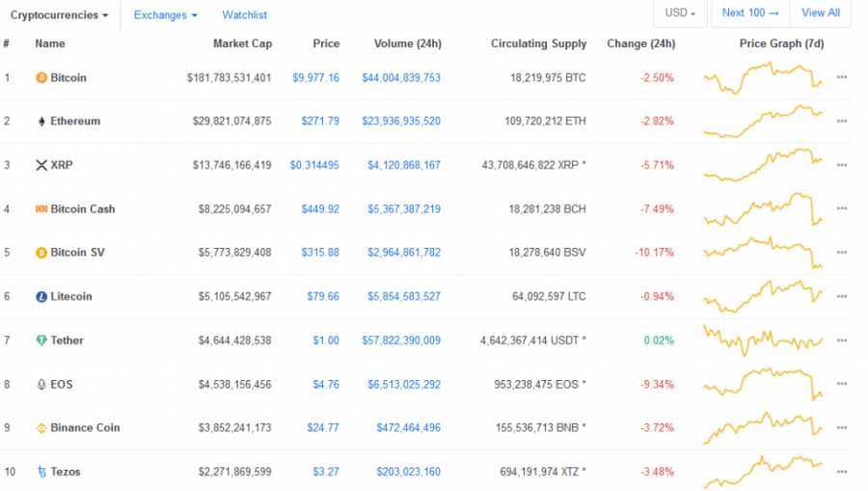Click the Tezos logo icon
The image size is (868, 491).
[41, 472]
